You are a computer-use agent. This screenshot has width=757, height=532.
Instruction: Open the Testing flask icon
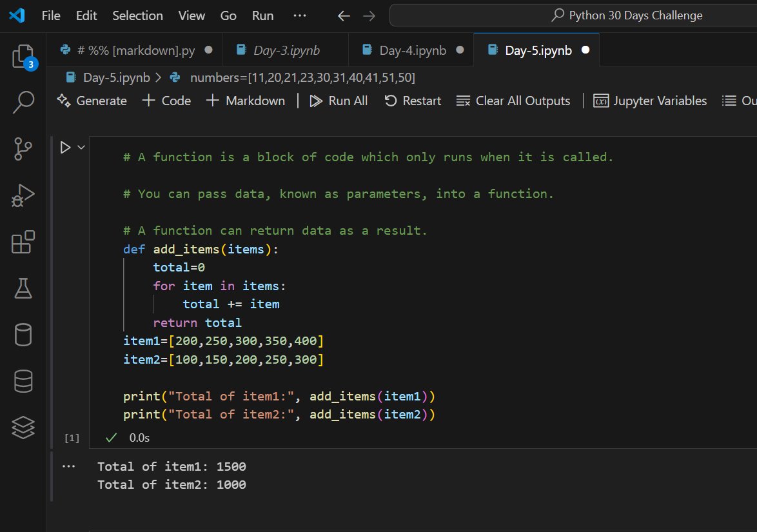(23, 288)
